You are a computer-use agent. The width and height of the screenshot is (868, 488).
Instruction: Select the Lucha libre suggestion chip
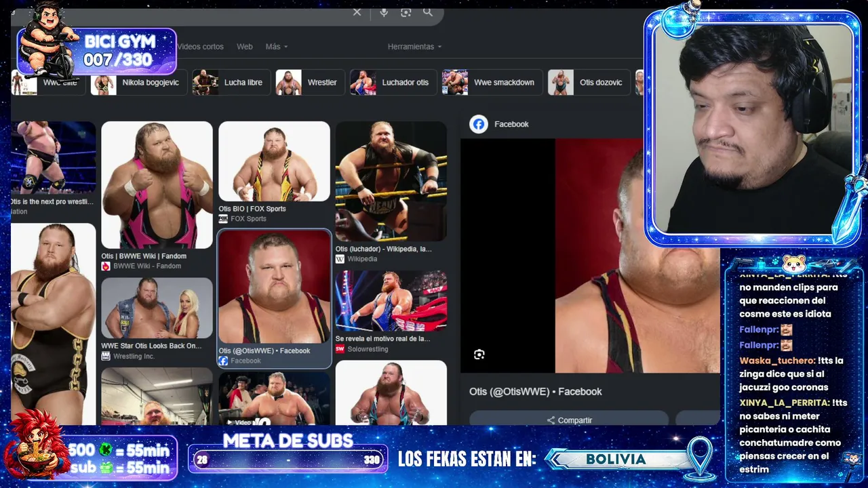click(231, 83)
